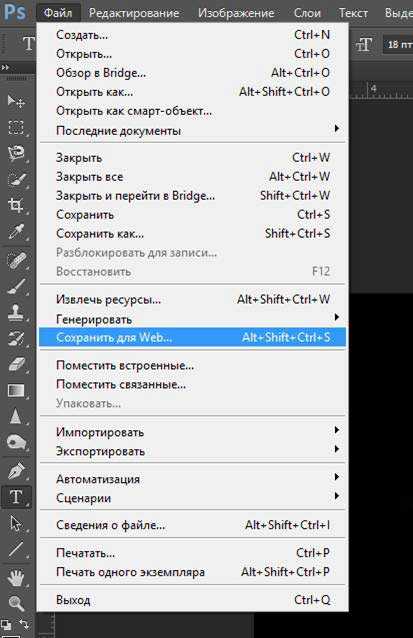The height and width of the screenshot is (638, 413).
Task: Expand the Генерировать submenu
Action: (x=192, y=319)
